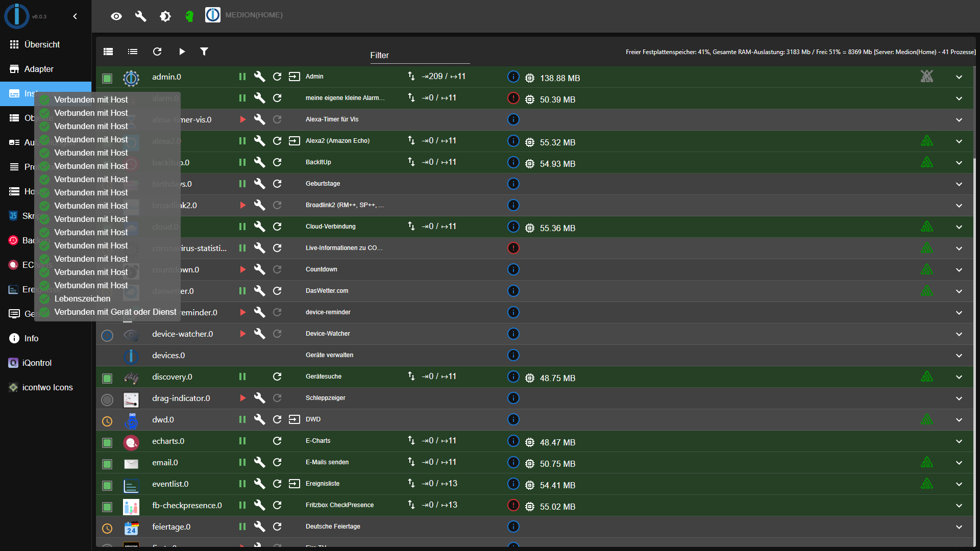Restart the BackItUp instance
980x551 pixels.
[x=277, y=162]
